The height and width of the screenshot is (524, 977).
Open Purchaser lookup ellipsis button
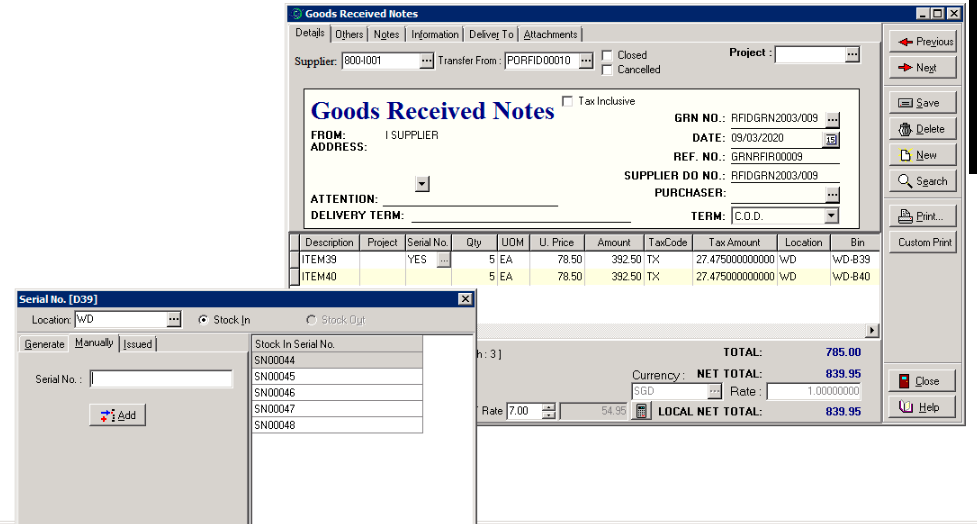click(x=833, y=195)
